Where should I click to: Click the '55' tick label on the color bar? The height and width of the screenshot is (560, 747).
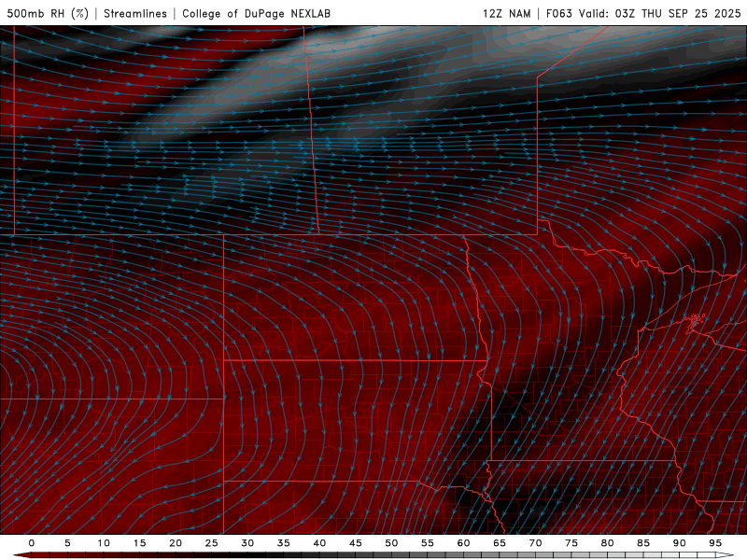(428, 543)
